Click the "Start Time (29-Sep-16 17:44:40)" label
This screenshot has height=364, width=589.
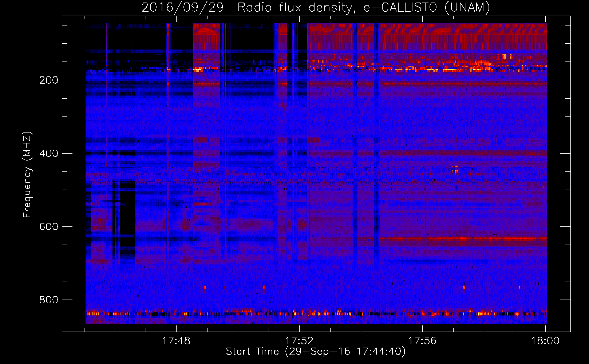pos(316,352)
